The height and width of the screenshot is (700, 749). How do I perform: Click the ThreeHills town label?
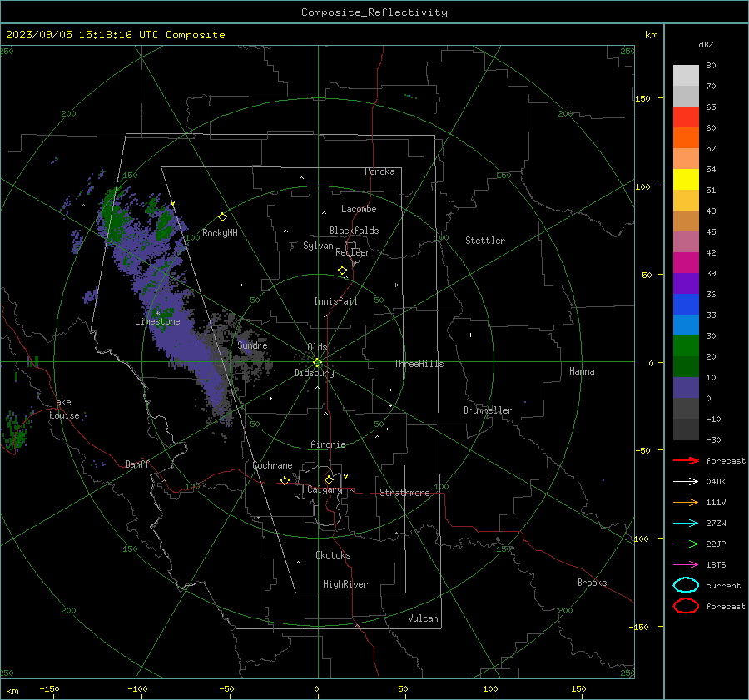pos(419,364)
